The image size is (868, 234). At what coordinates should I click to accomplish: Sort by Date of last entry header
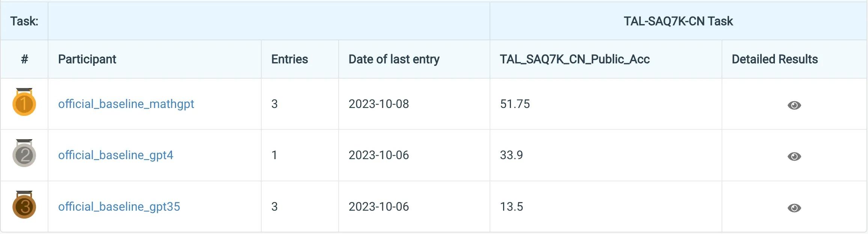pos(394,59)
